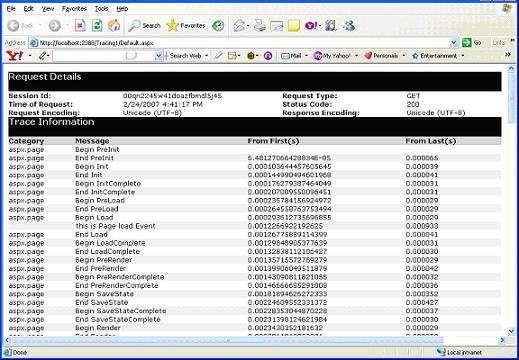This screenshot has width=519, height=360.
Task: Go to the Home page
Action: click(114, 26)
